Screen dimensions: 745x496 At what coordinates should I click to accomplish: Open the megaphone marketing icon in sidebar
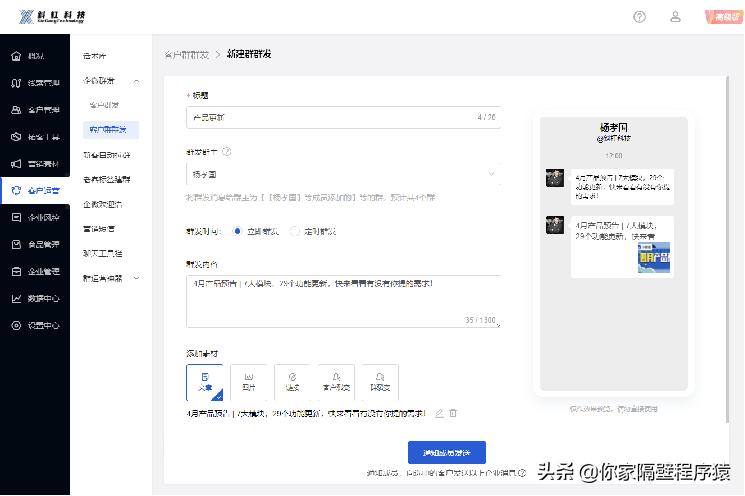click(x=16, y=164)
